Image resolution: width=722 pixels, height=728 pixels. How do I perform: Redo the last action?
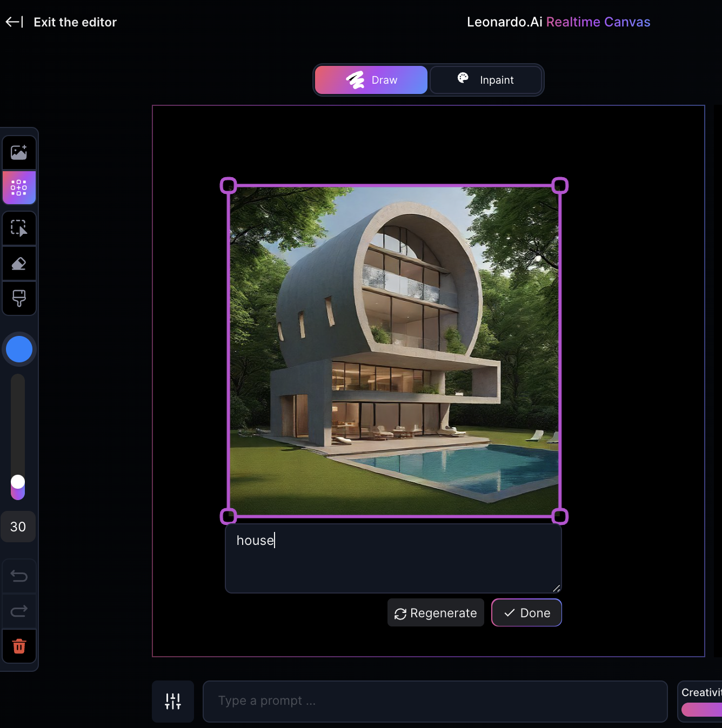tap(19, 611)
